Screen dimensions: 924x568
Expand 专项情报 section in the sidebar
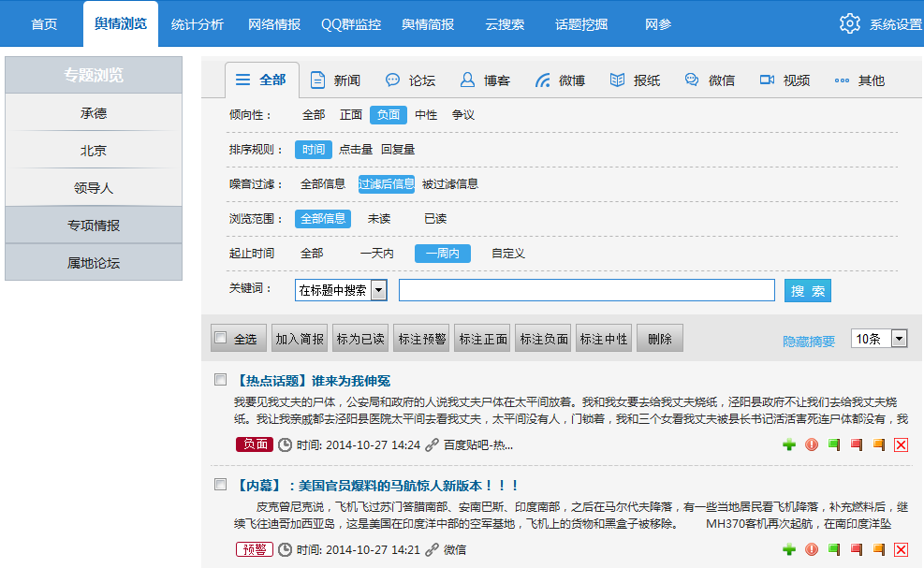click(94, 226)
